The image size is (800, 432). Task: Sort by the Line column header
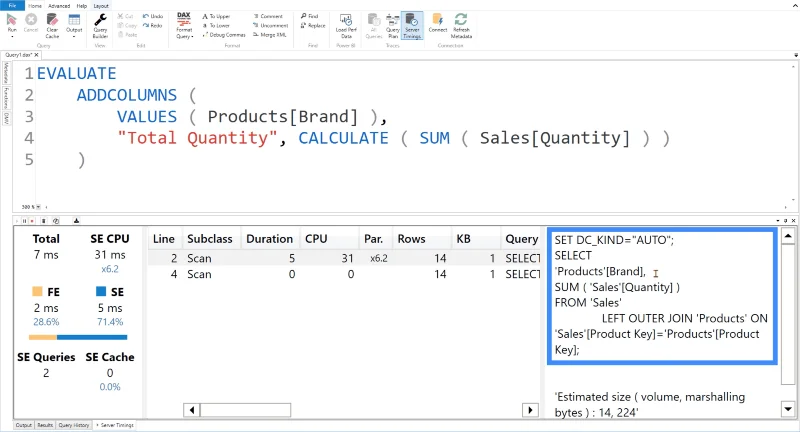pyautogui.click(x=163, y=239)
